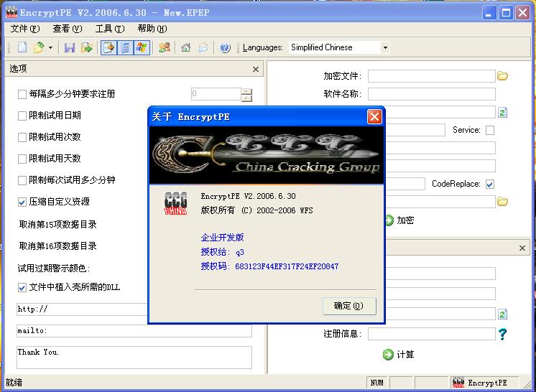Screen dimensions: 536x392
Task: Click the 授权给: q3 text
Action: pos(223,252)
